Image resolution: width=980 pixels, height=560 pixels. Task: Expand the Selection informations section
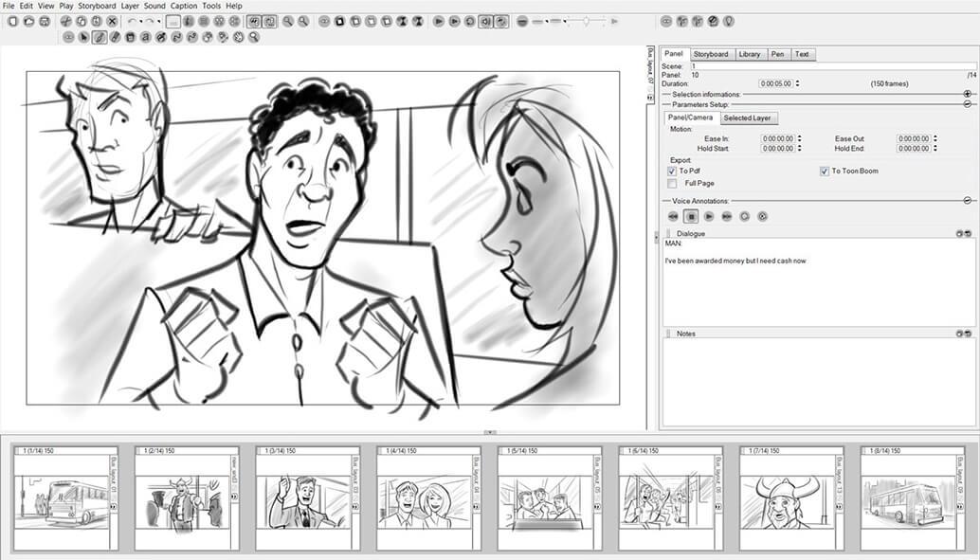pos(967,94)
